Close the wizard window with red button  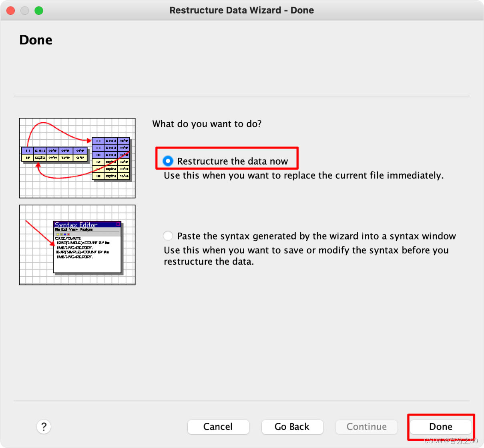coord(11,10)
